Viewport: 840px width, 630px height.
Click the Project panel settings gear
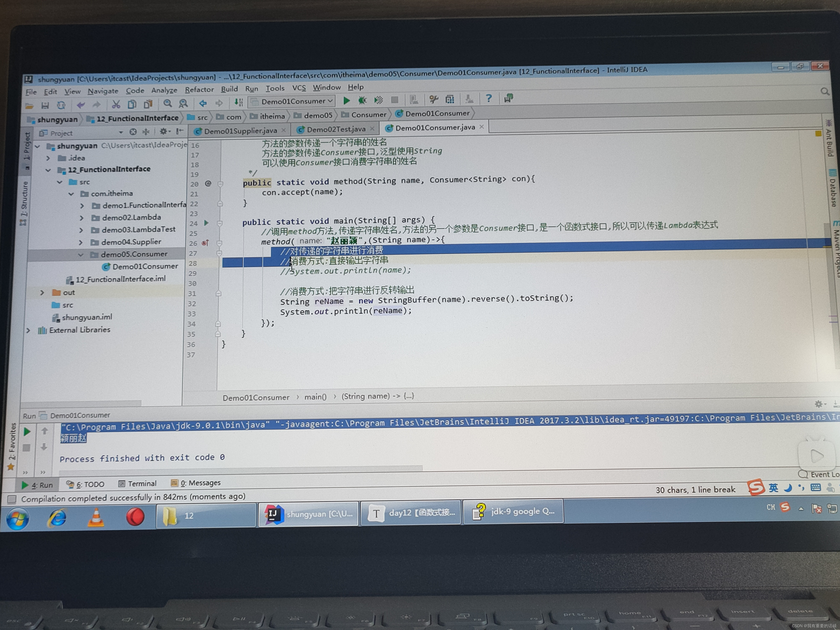click(164, 131)
